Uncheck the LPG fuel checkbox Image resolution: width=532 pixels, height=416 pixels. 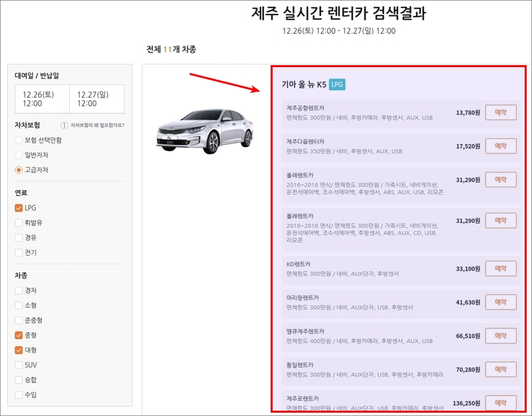point(19,208)
